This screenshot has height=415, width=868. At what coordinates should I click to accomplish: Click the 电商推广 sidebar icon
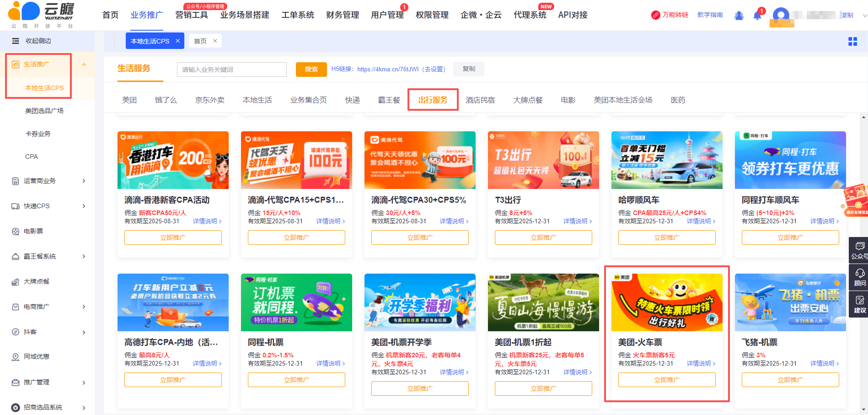(x=16, y=307)
